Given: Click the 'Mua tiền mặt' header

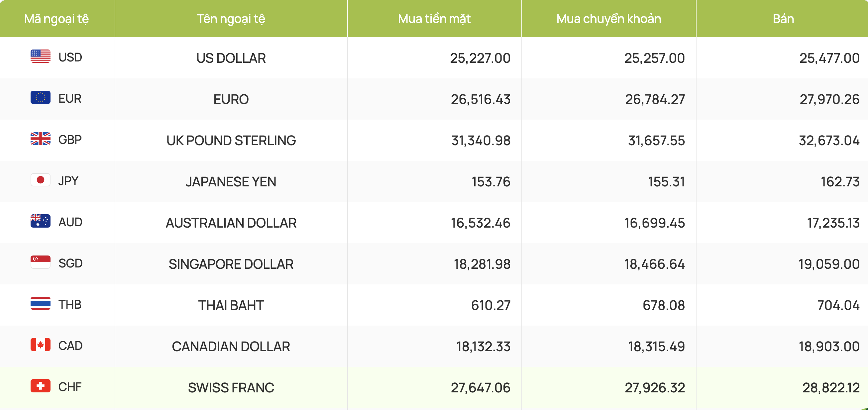Looking at the screenshot, I should click(x=434, y=19).
